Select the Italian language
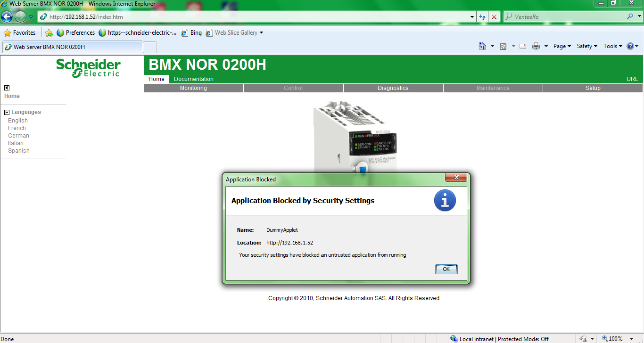 [16, 143]
